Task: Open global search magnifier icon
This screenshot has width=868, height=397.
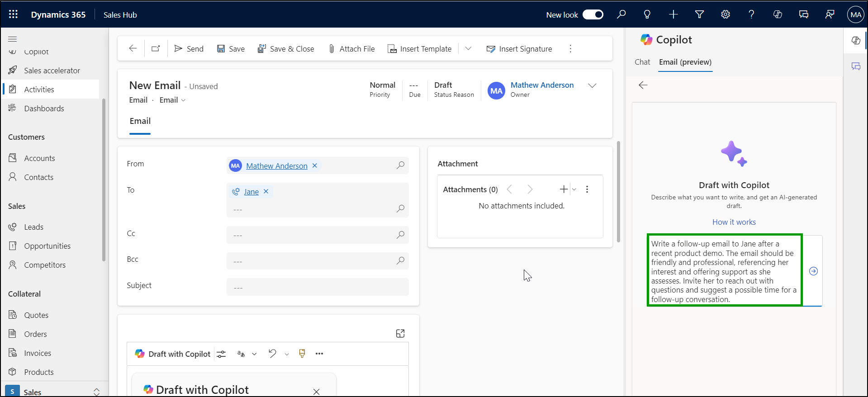Action: pyautogui.click(x=621, y=14)
